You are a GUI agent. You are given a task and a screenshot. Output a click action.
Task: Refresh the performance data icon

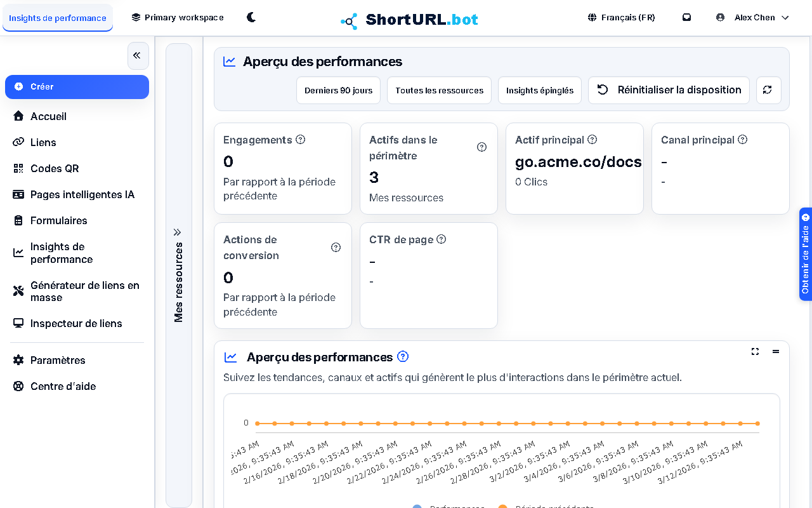768,90
